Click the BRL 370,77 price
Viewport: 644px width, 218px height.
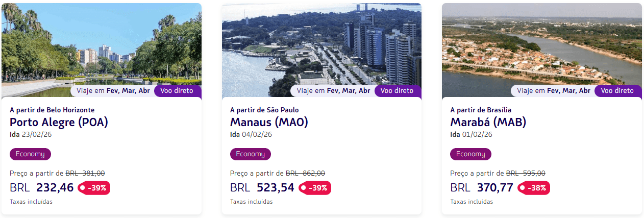tap(482, 188)
